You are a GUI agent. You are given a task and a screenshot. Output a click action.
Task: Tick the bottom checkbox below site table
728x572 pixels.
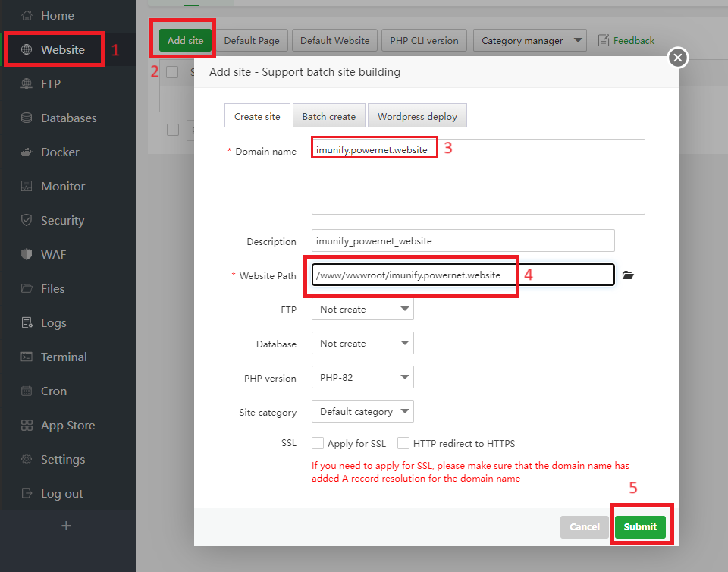tap(173, 130)
